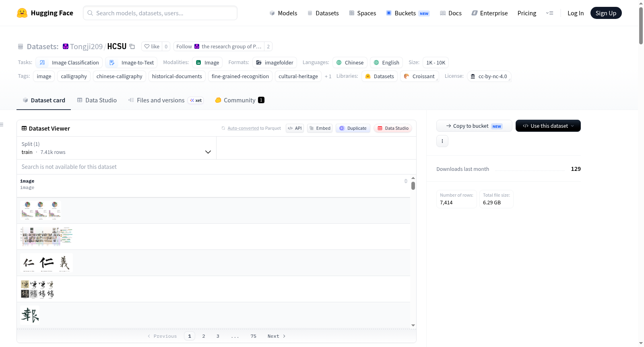Open the Datasets navigation item
This screenshot has width=644, height=347.
pos(323,13)
